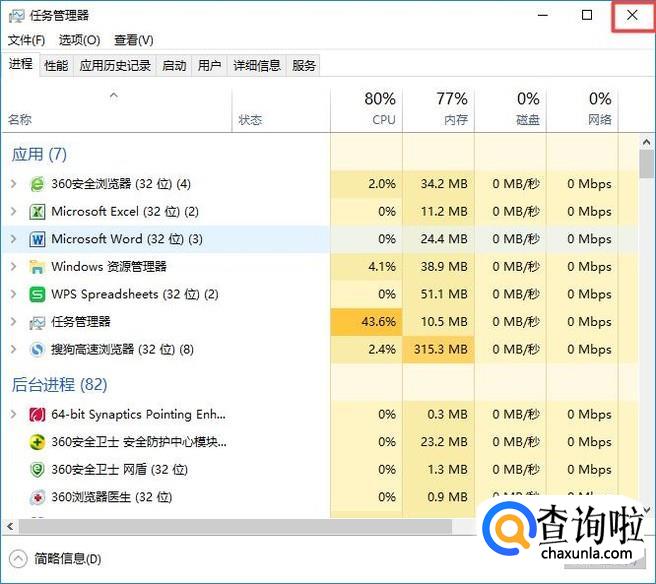The height and width of the screenshot is (584, 656).
Task: Click the horizontal scrollbar left arrow
Action: click(x=10, y=526)
